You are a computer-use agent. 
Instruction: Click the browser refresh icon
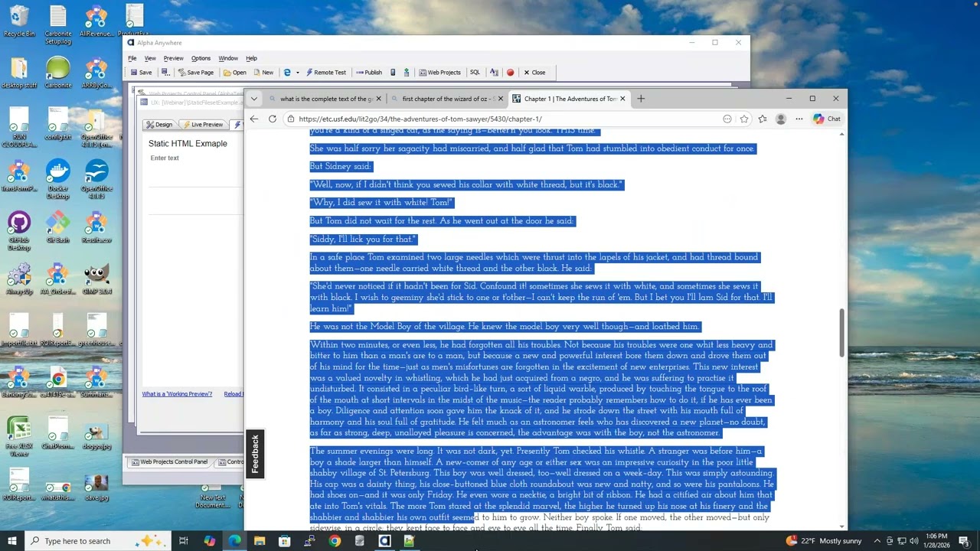pyautogui.click(x=273, y=119)
